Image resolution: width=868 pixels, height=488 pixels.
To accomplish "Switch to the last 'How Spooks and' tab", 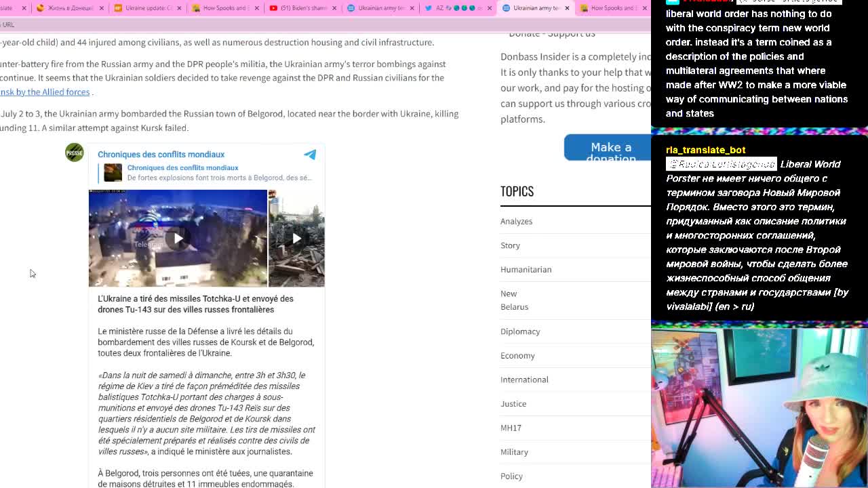I will click(x=614, y=8).
